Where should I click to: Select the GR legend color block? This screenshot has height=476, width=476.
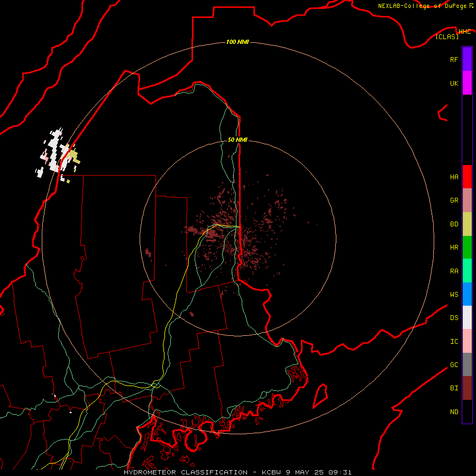(x=467, y=200)
